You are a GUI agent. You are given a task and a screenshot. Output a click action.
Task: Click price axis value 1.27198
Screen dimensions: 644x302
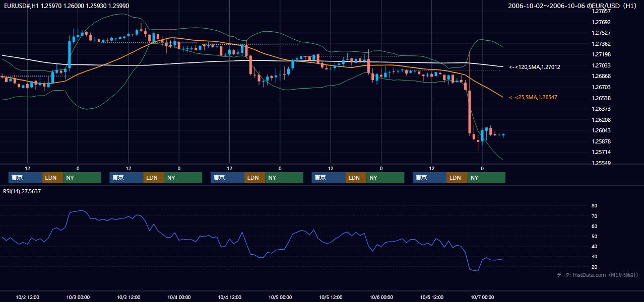(601, 54)
